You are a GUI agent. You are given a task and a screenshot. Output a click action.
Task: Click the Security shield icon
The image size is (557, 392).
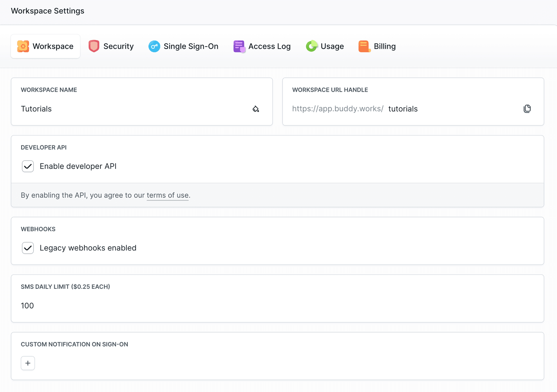[94, 46]
